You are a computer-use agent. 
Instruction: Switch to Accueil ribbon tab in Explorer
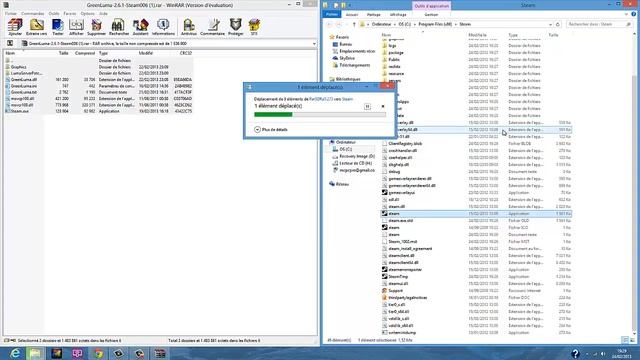coord(352,15)
